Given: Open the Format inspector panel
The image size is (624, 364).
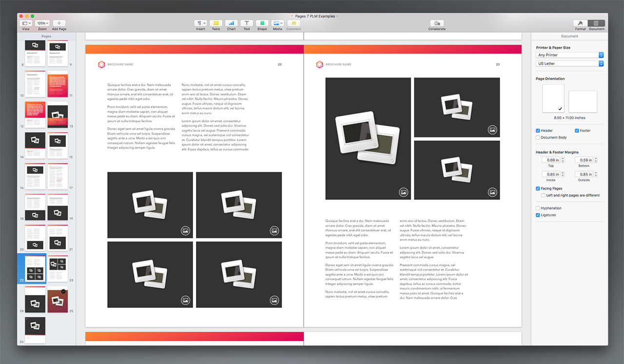Looking at the screenshot, I should click(580, 23).
